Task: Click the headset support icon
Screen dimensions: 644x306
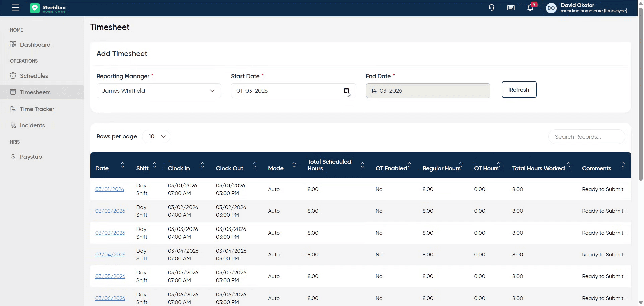Action: pyautogui.click(x=492, y=8)
